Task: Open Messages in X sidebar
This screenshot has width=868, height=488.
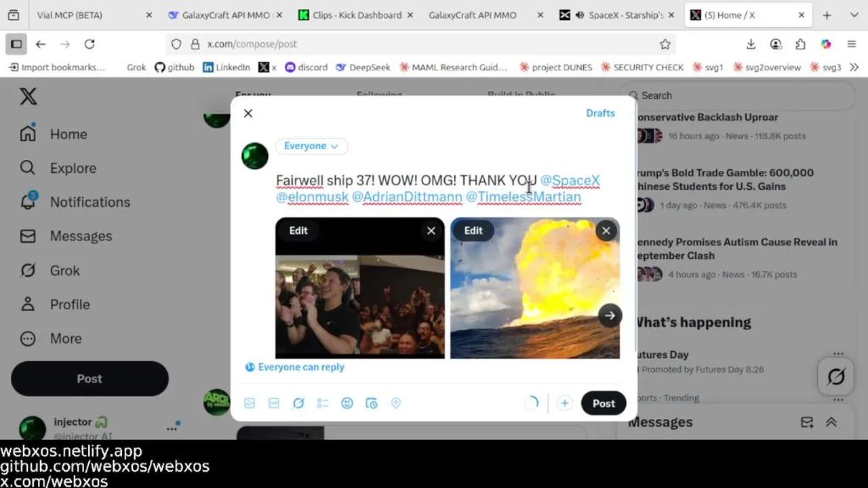Action: (x=65, y=236)
